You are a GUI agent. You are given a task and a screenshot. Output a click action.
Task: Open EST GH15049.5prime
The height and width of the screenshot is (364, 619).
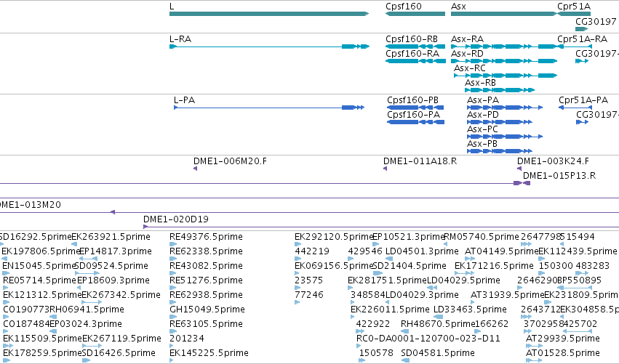coord(207,310)
